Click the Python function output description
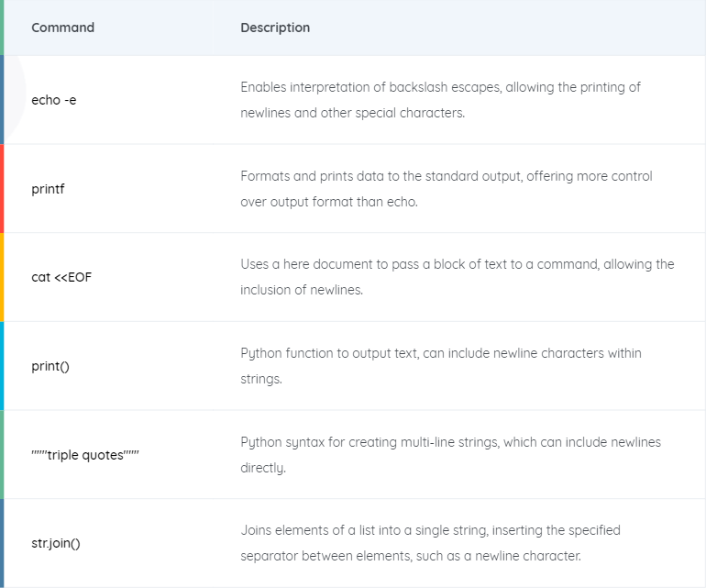This screenshot has width=706, height=588. click(441, 366)
